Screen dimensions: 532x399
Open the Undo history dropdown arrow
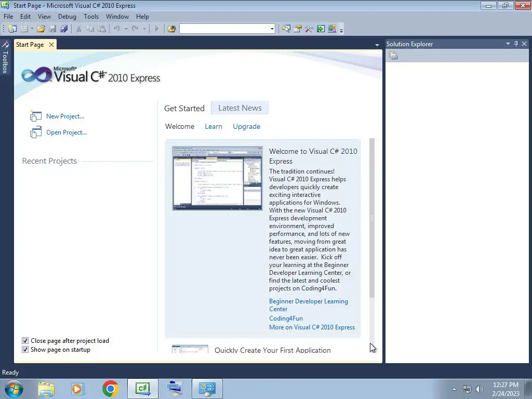[126, 29]
